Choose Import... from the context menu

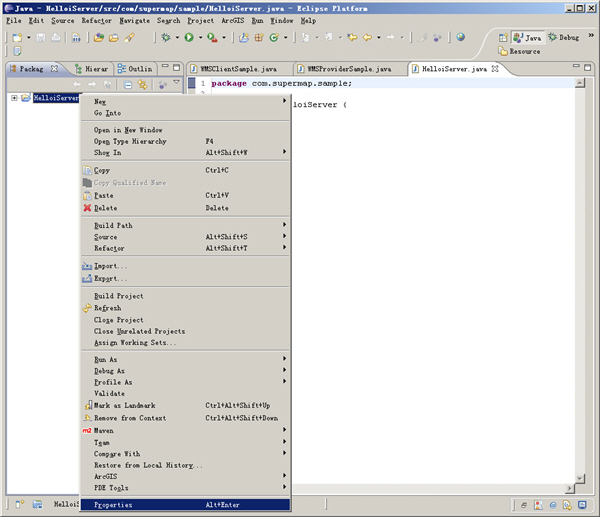pyautogui.click(x=110, y=266)
